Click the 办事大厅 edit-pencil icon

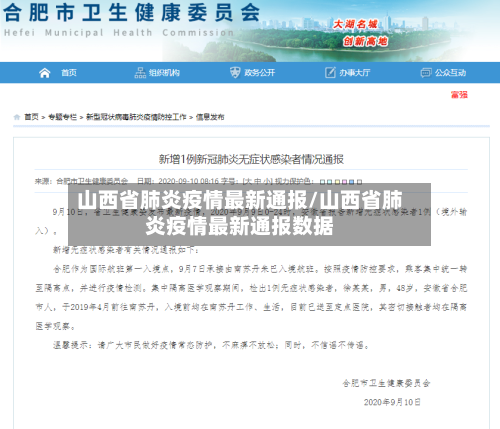pos(330,72)
